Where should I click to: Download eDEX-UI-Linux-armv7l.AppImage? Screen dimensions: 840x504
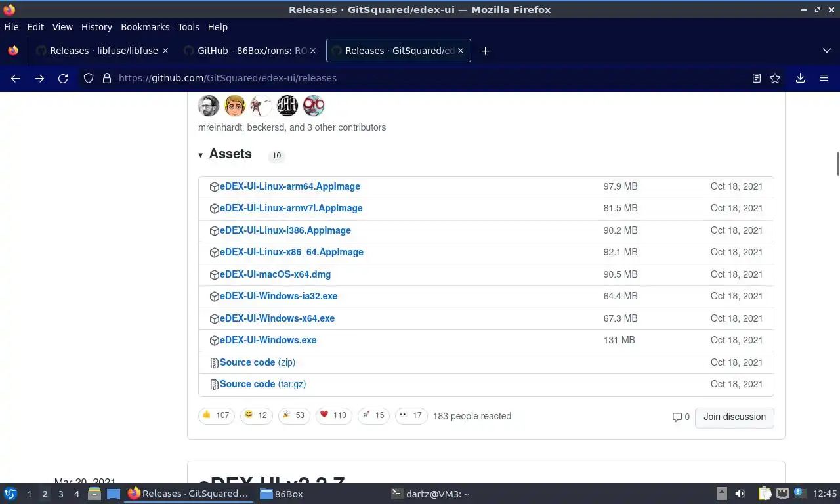[x=291, y=208]
